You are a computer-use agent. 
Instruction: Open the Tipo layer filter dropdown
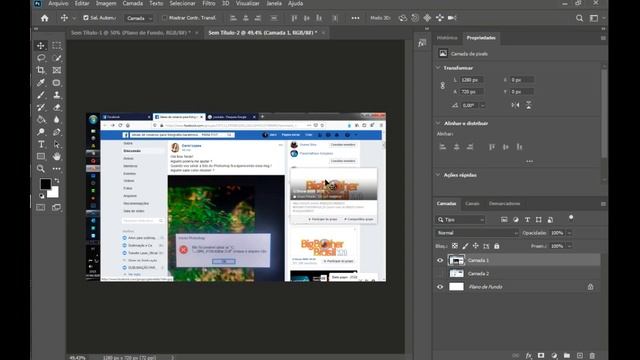(x=461, y=220)
